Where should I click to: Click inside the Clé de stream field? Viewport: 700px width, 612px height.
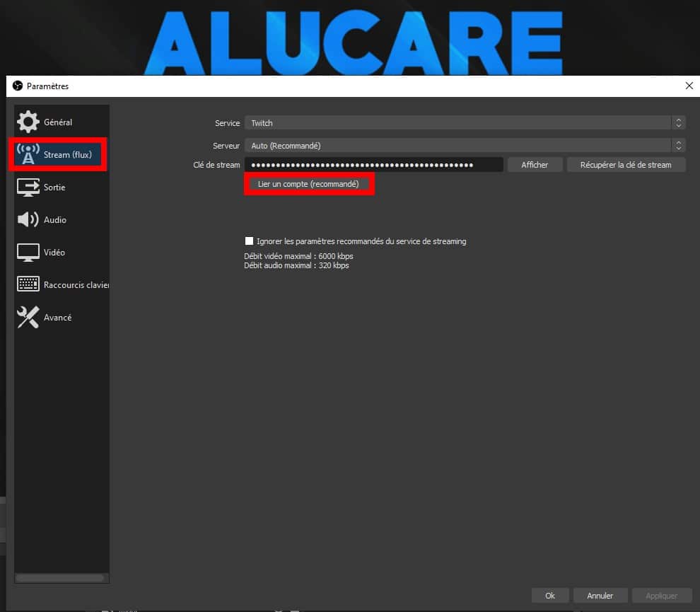[x=374, y=165]
